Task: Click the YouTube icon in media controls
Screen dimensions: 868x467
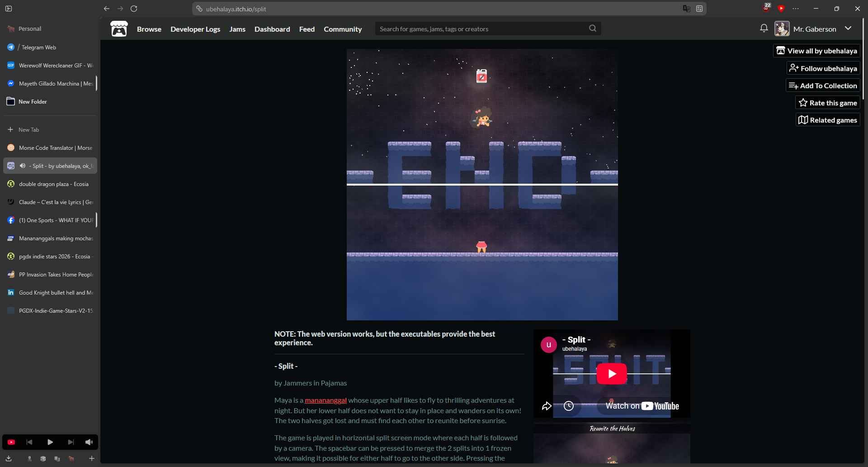Action: point(11,442)
